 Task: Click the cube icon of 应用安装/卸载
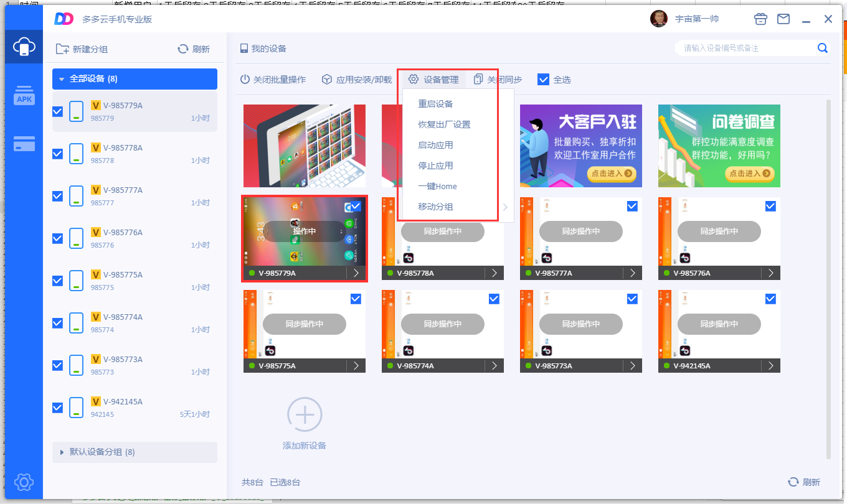(x=327, y=80)
